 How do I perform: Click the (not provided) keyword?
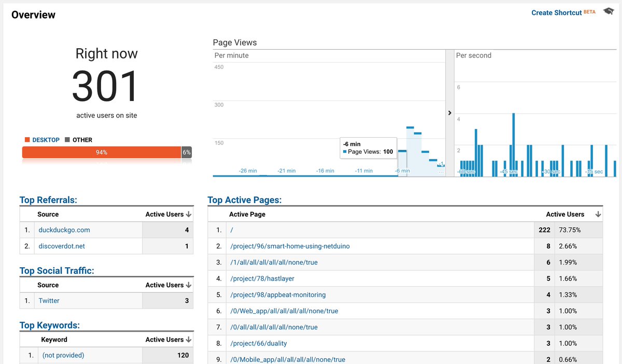(63, 355)
